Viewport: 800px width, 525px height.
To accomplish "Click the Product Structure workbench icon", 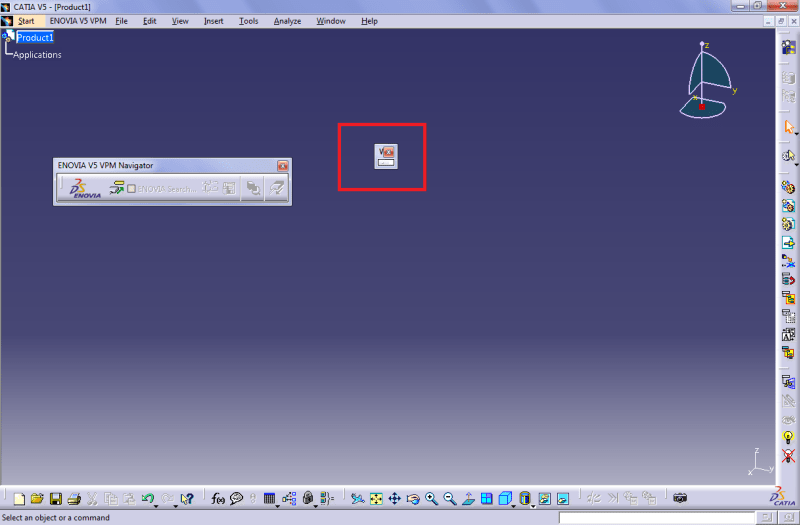I will (x=788, y=47).
